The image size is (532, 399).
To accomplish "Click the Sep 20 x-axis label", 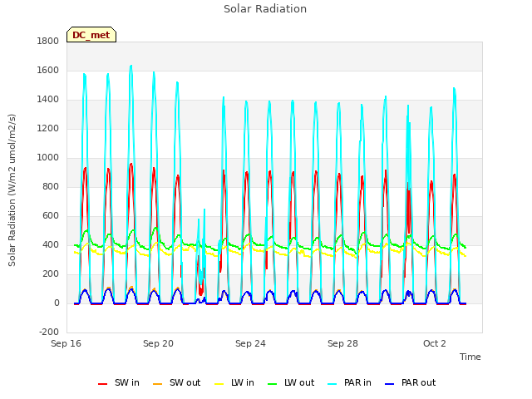I will [158, 343].
